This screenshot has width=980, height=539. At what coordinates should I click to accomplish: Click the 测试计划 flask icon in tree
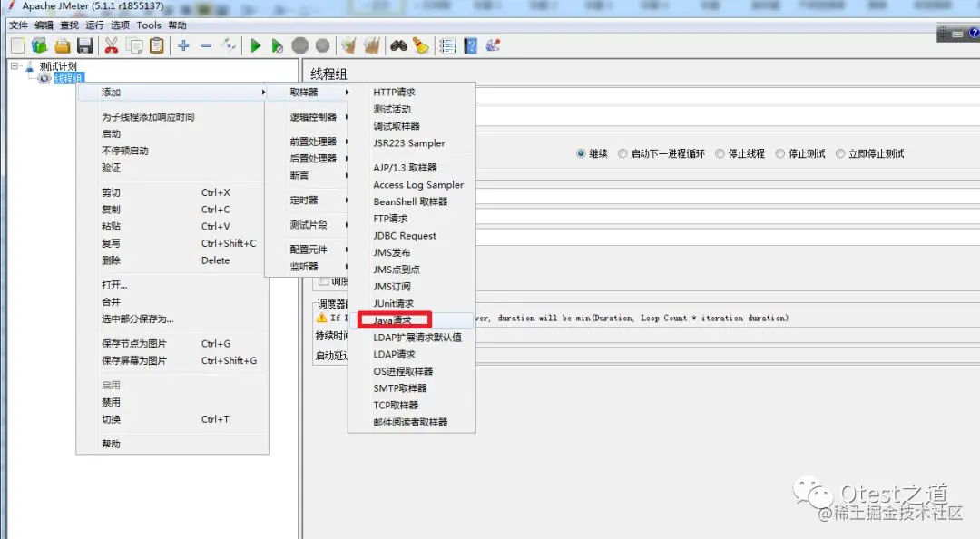pyautogui.click(x=29, y=66)
